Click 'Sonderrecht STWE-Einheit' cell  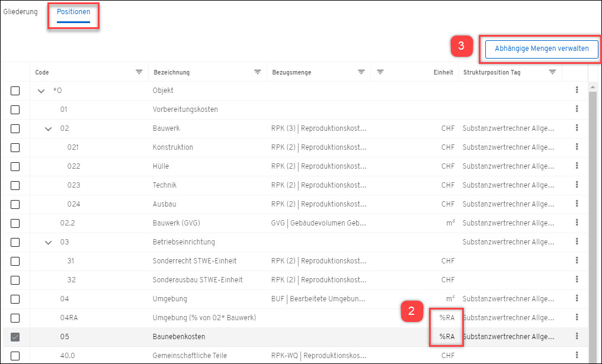click(x=195, y=261)
